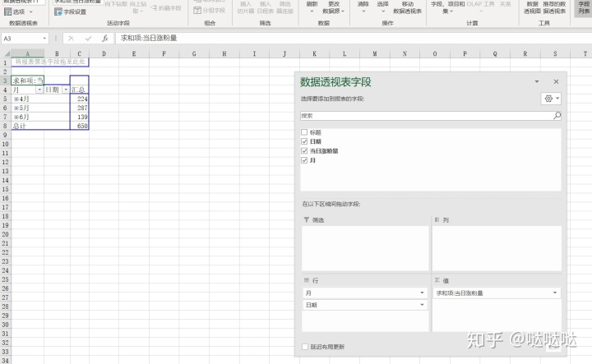Expand the 6月 row in pivot table

pyautogui.click(x=16, y=117)
